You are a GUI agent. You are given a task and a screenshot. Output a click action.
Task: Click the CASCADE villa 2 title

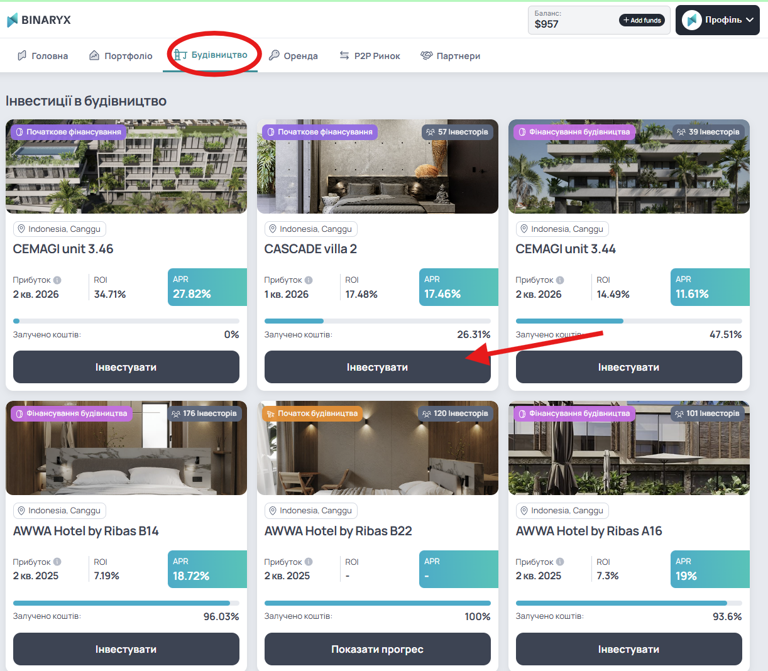pyautogui.click(x=311, y=249)
